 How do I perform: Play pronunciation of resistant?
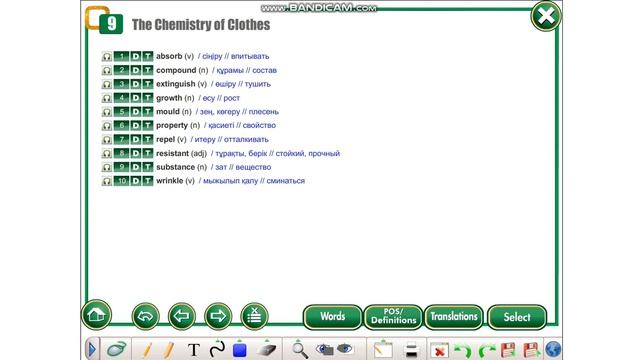coord(107,153)
